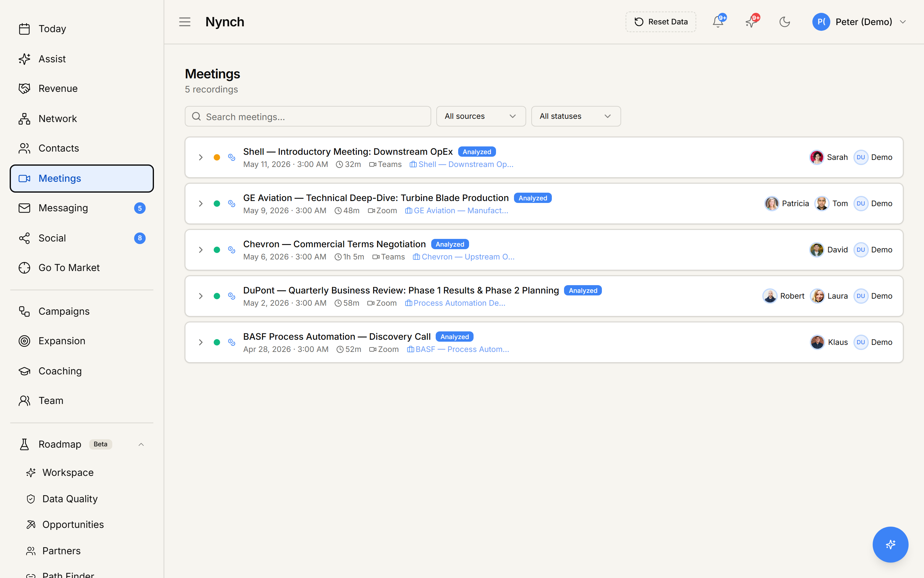This screenshot has height=578, width=924.
Task: Click the Reset Data button
Action: click(661, 22)
